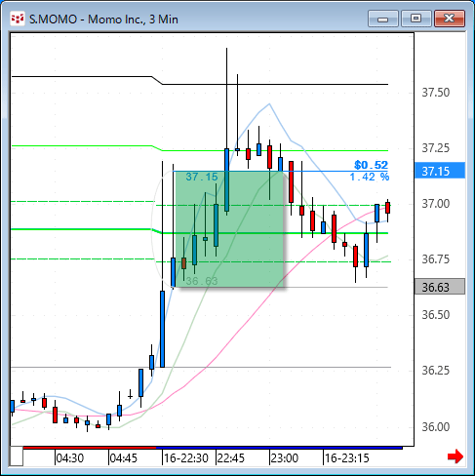Click the 04:45 time axis label
The height and width of the screenshot is (476, 475).
coord(124,458)
